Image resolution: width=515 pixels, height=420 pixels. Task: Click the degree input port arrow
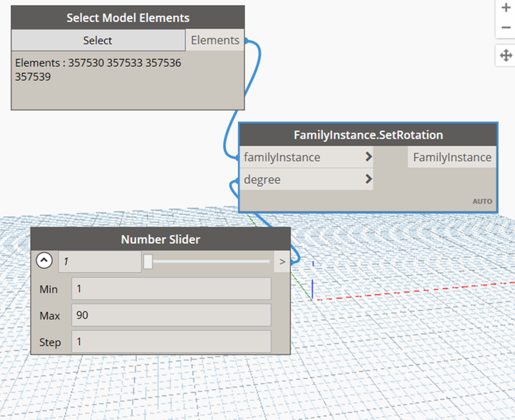tap(368, 179)
